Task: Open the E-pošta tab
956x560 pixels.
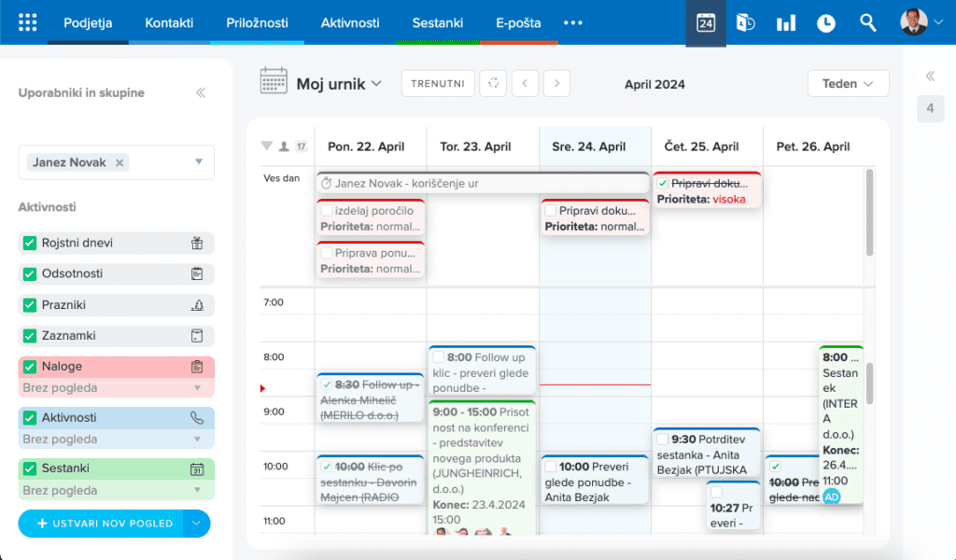Action: coord(518,22)
